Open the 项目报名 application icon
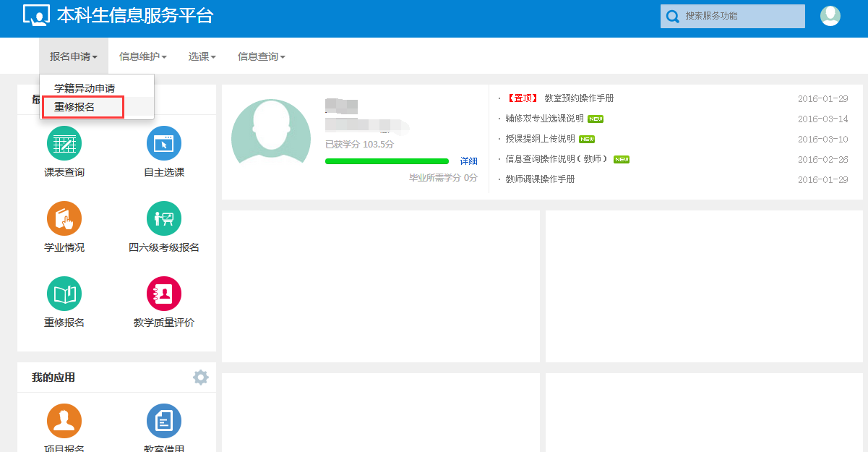The height and width of the screenshot is (452, 868). coord(64,421)
